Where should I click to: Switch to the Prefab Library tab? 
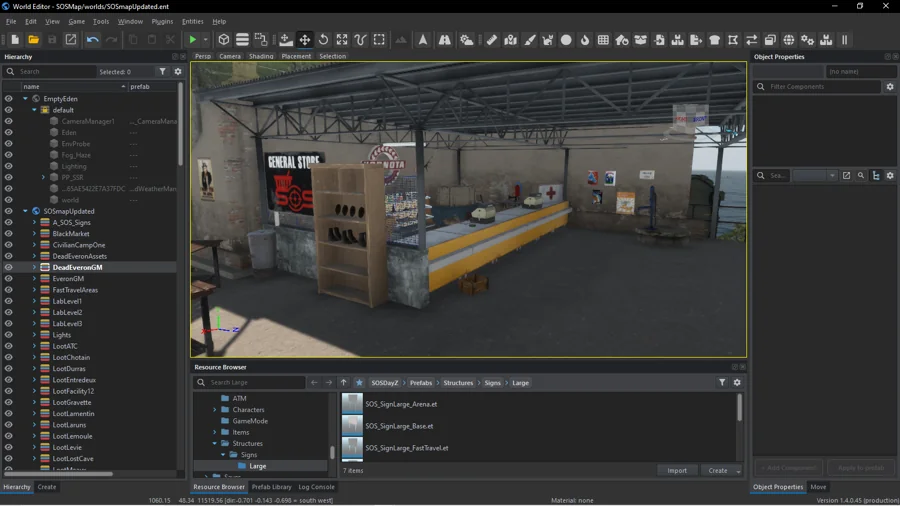point(271,487)
